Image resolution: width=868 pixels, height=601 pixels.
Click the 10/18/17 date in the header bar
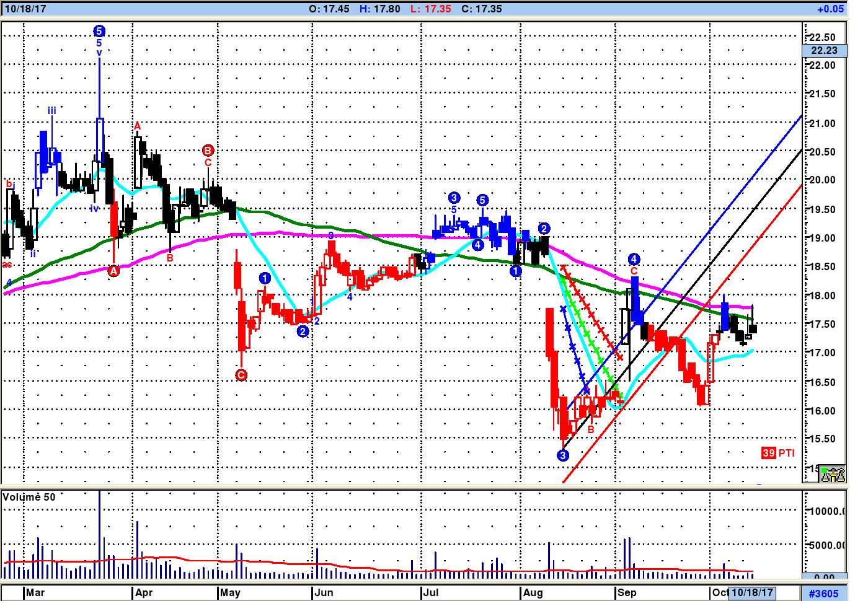[x=25, y=9]
